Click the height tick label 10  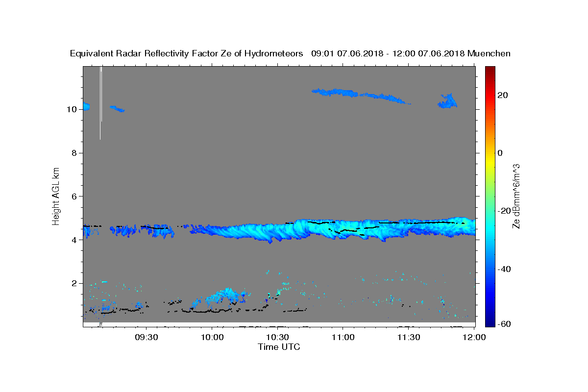point(72,109)
